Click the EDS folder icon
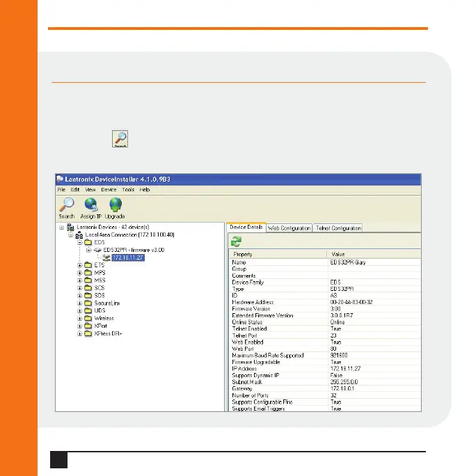 coord(88,242)
